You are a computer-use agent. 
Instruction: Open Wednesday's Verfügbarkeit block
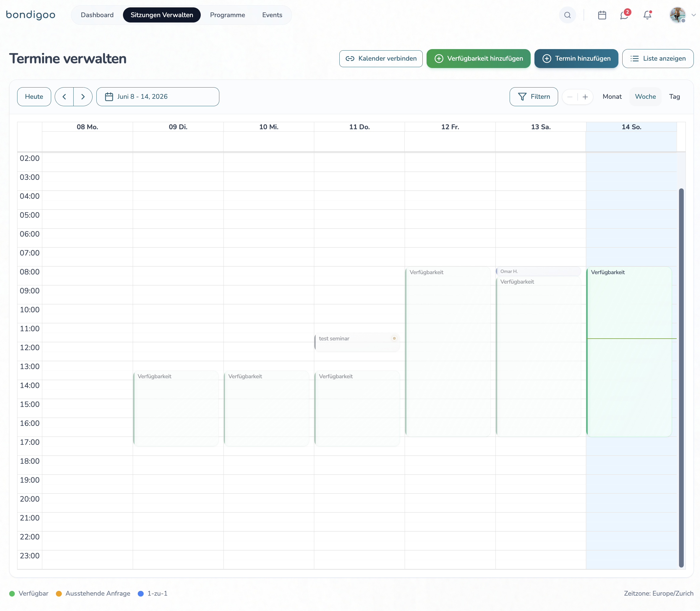click(267, 408)
